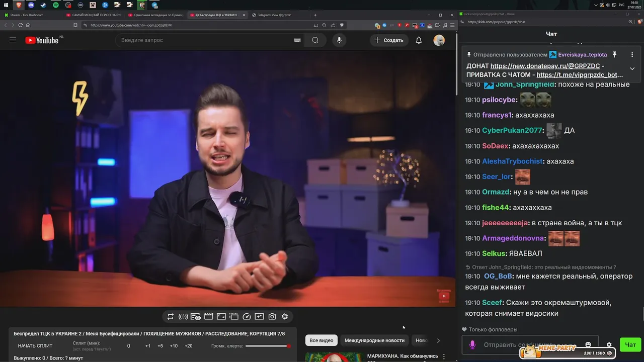Open the video filters sparkle icon

coord(259,317)
